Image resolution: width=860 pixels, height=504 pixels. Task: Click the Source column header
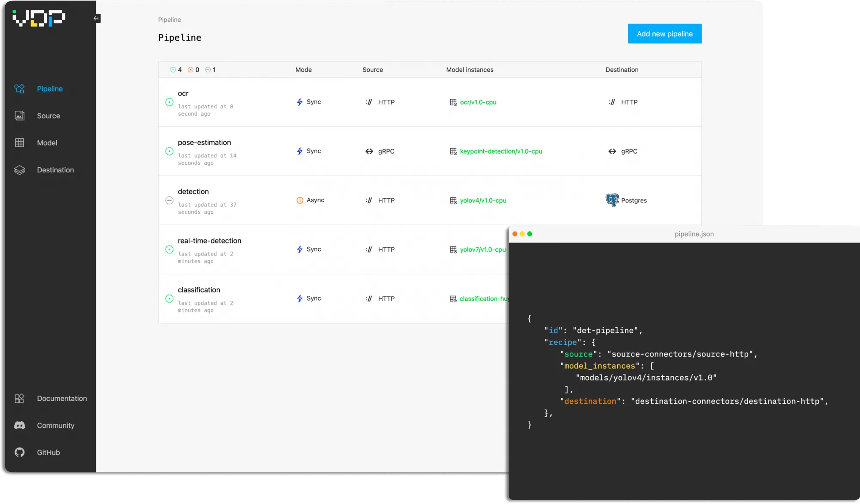pos(372,70)
